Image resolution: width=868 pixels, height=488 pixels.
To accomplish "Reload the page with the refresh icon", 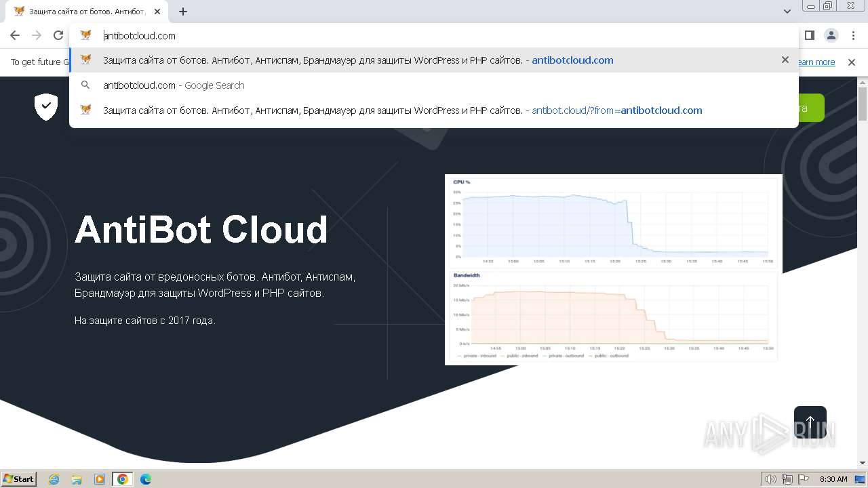I will click(x=58, y=35).
